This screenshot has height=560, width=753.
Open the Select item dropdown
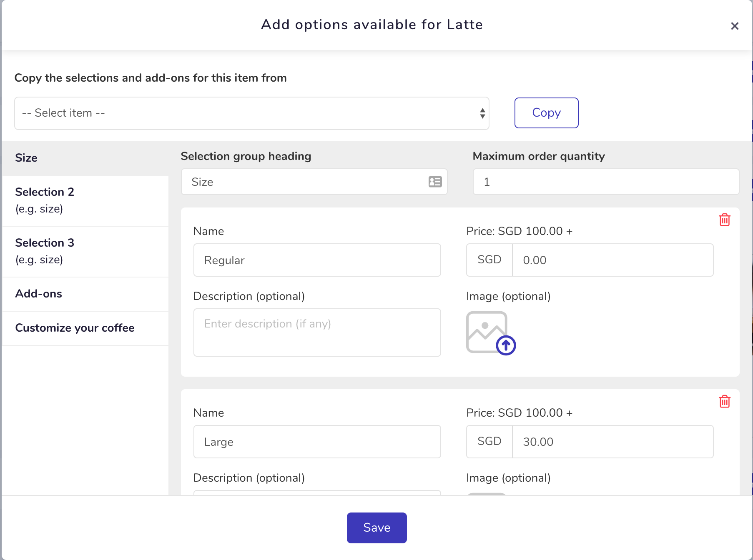coord(251,113)
